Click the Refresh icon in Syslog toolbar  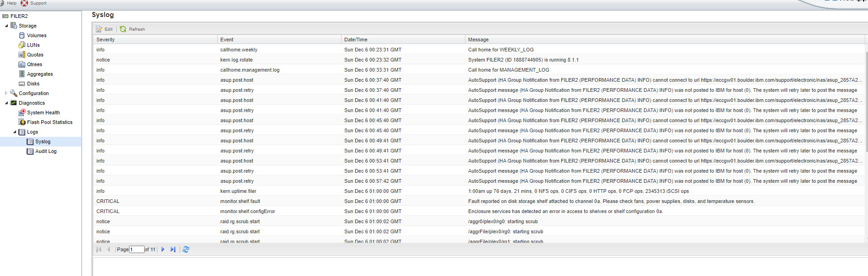coord(123,29)
